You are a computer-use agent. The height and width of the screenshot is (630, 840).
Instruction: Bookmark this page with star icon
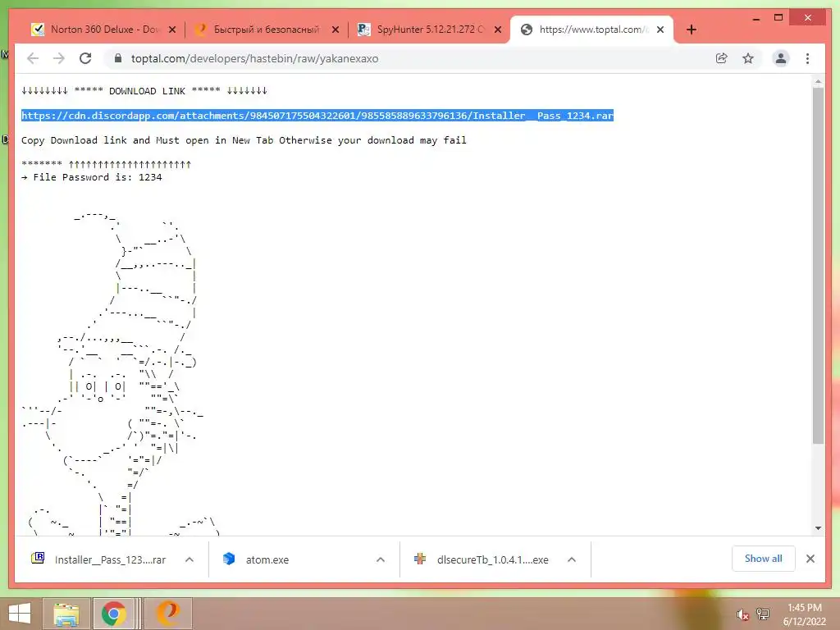tap(748, 58)
